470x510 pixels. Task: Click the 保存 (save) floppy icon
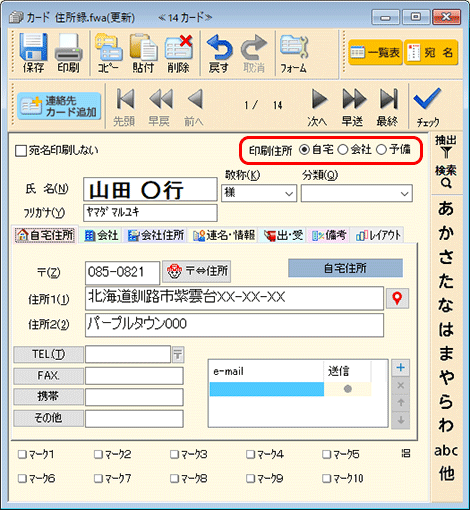tap(33, 47)
